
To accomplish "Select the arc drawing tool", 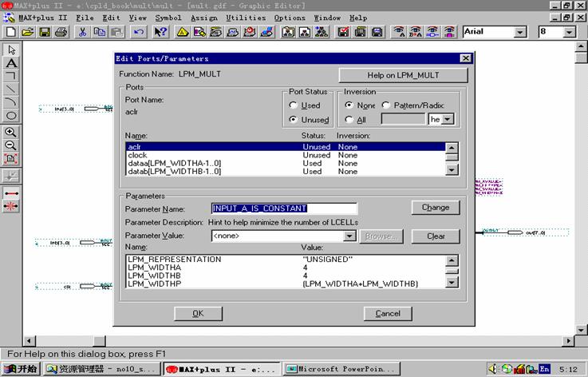I will click(11, 102).
